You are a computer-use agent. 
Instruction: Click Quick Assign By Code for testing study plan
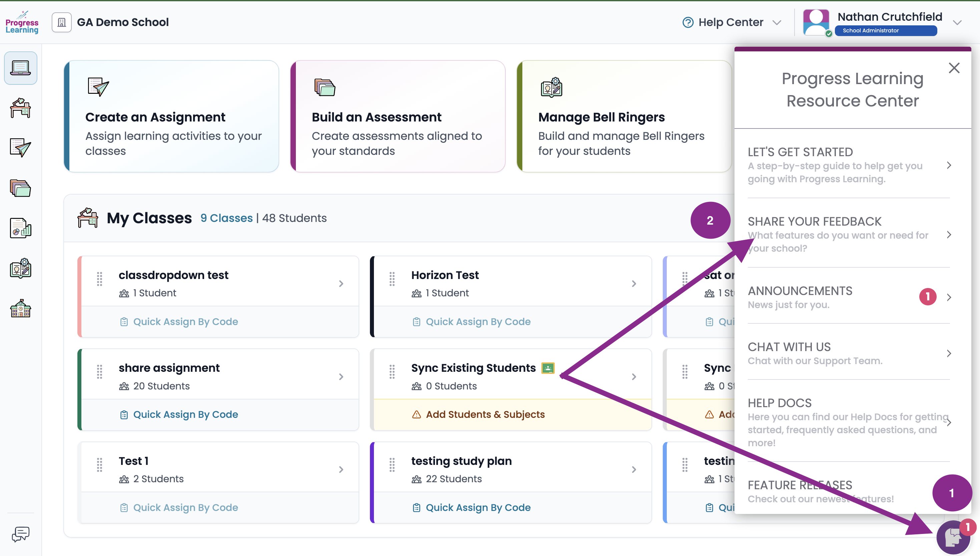(471, 508)
